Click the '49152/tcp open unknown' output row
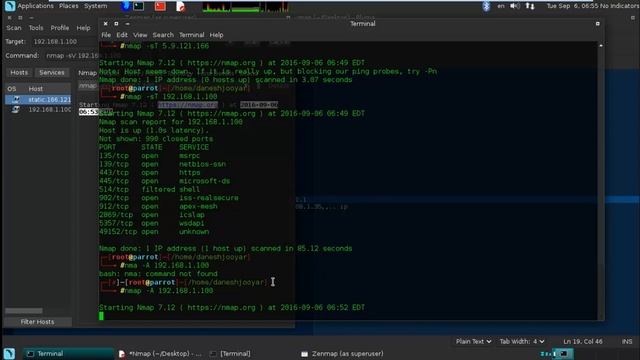The height and width of the screenshot is (360, 640). coord(154,232)
